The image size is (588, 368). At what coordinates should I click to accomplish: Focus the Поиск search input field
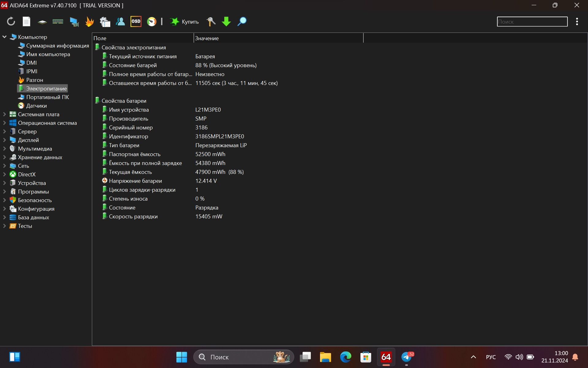click(532, 22)
